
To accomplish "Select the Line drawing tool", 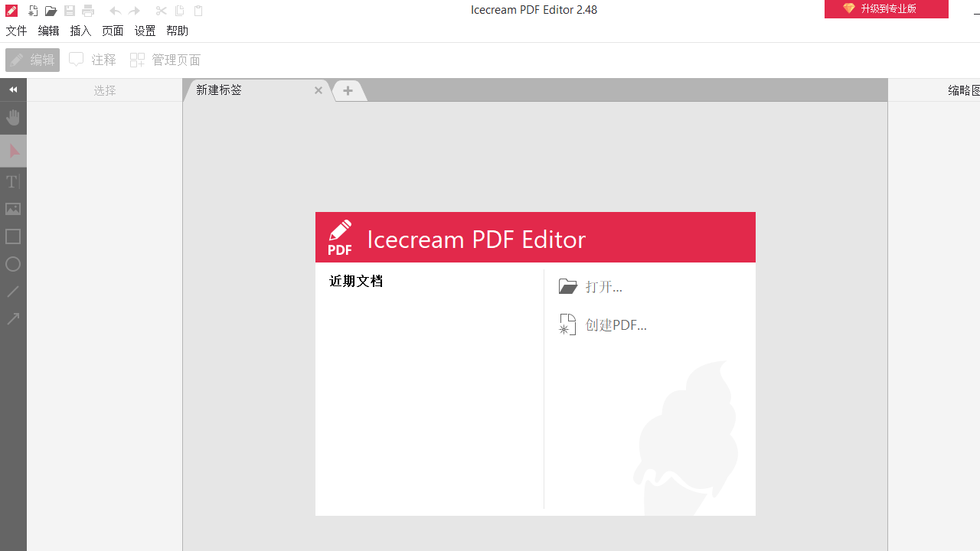I will [x=12, y=292].
